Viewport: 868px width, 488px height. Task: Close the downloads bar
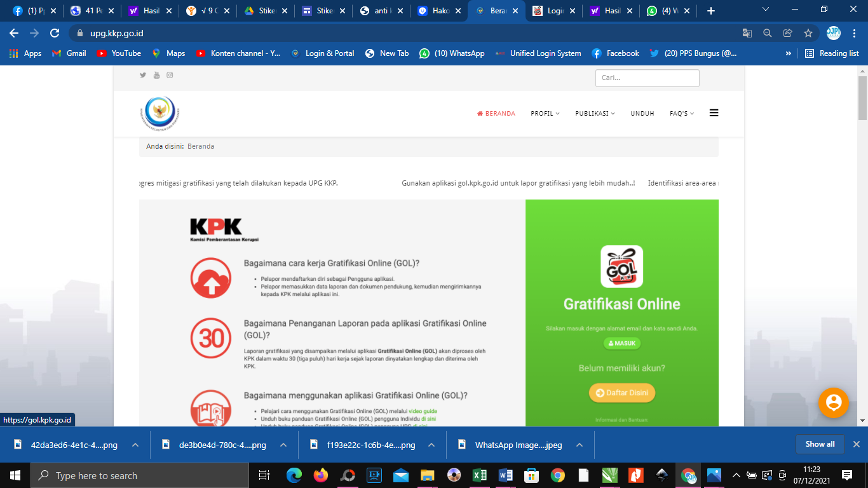click(856, 444)
